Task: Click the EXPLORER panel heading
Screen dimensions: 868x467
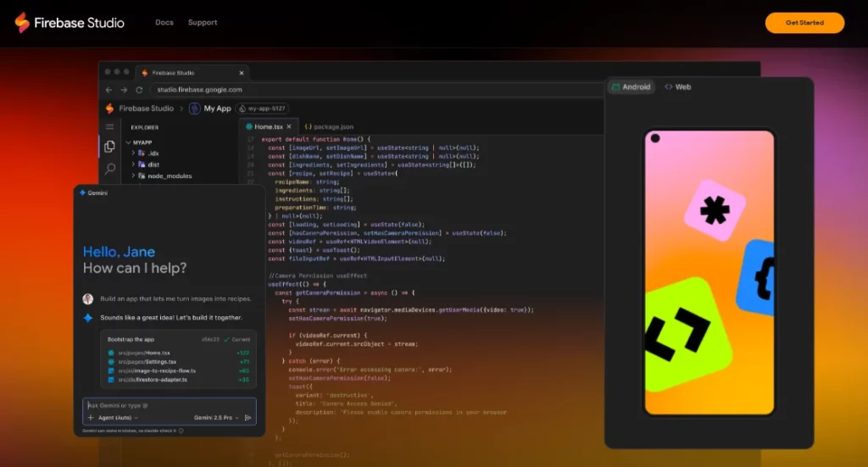Action: coord(144,127)
